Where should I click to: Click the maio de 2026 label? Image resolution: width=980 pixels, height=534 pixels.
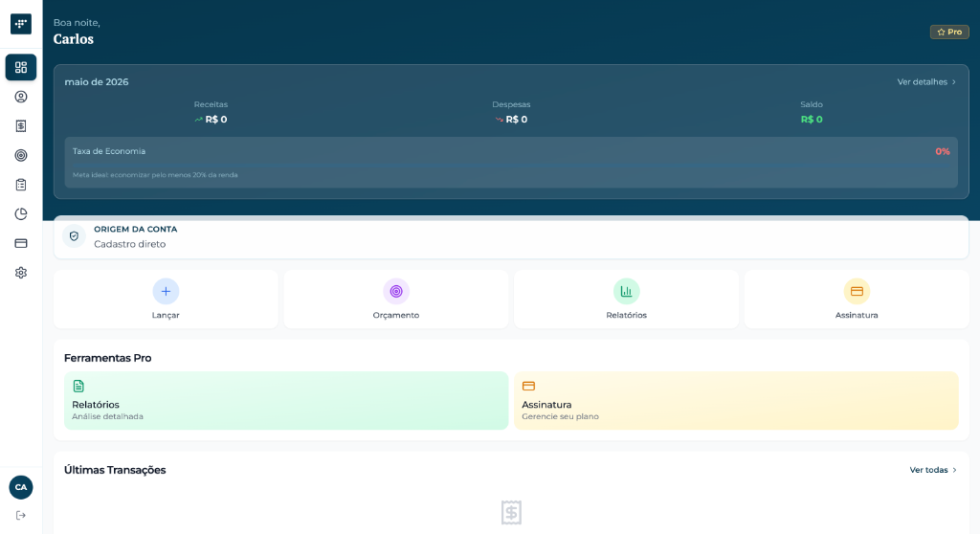pos(97,82)
